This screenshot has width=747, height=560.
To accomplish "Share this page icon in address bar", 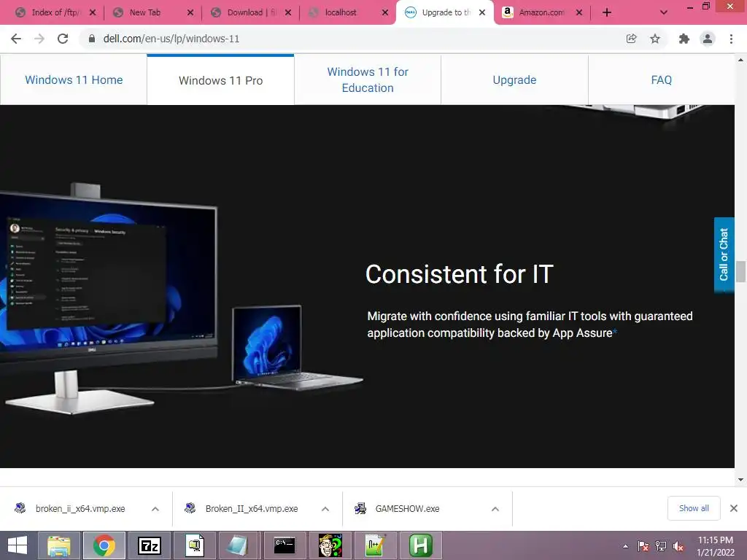I will click(x=631, y=39).
